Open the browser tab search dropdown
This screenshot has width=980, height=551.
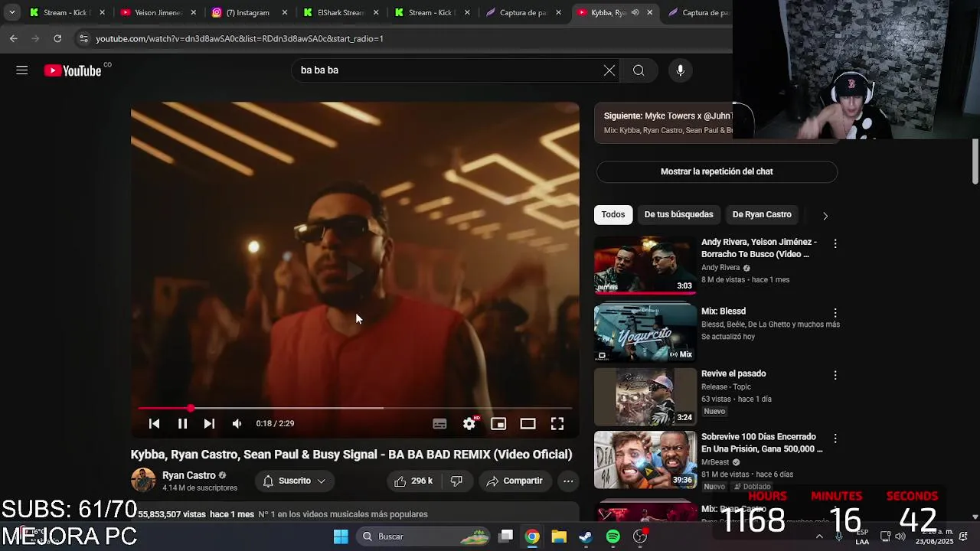tap(11, 12)
